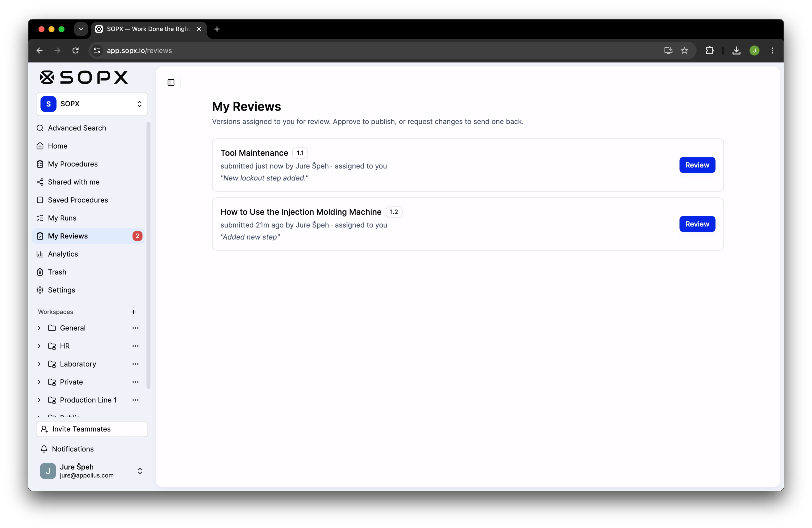Screen dimensions: 812x528
Task: Open more options for Production Line 1
Action: point(135,400)
